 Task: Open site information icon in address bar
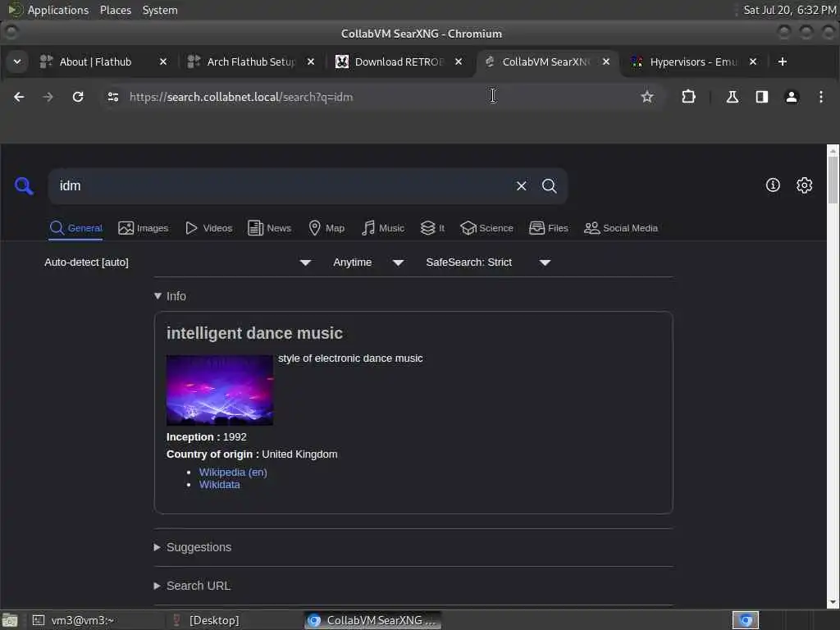[x=113, y=97]
